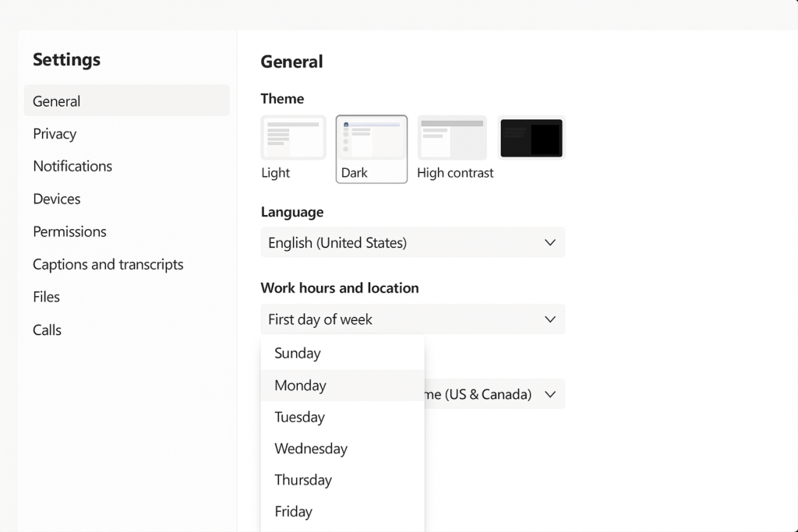Click the Light theme label
Screen dimensions: 798x532
tap(275, 173)
